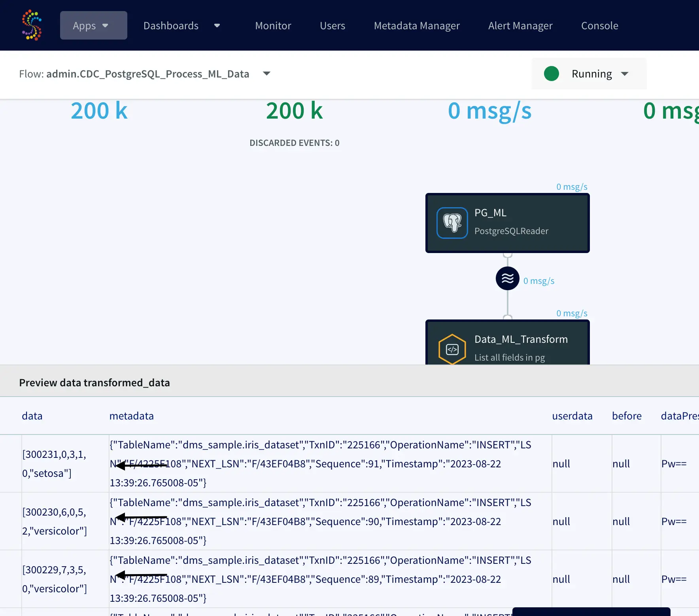Expand the Dashboards dropdown arrow
Screen dimensions: 699x616
pos(217,26)
